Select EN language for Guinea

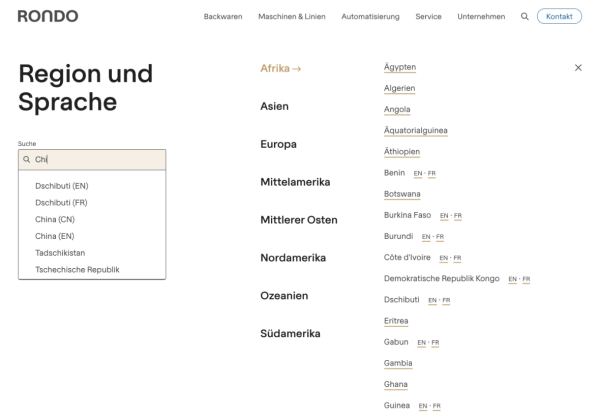423,406
